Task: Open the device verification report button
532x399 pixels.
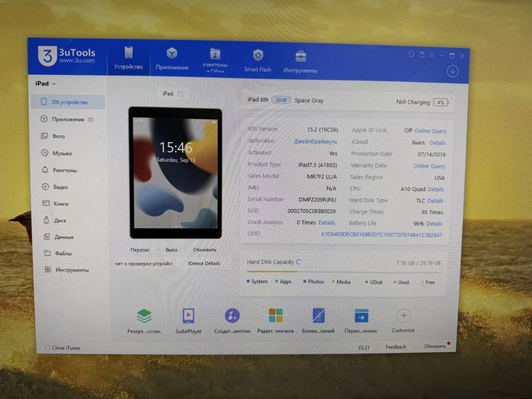Action: [x=144, y=263]
